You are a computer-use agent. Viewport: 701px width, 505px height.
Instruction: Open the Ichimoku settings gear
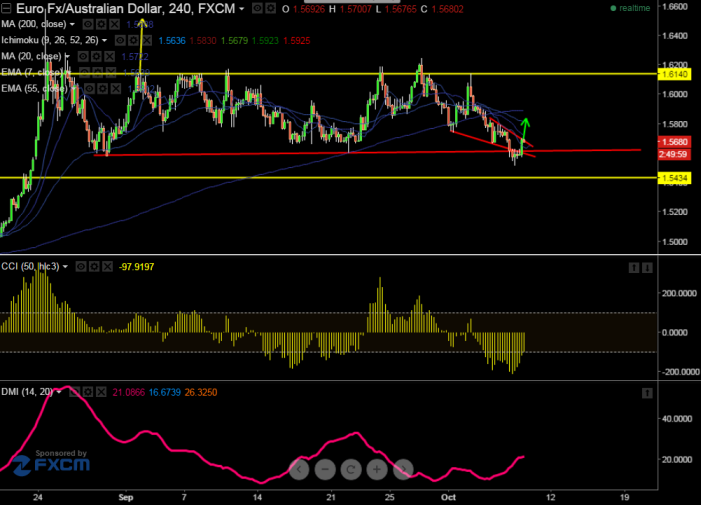click(x=133, y=41)
